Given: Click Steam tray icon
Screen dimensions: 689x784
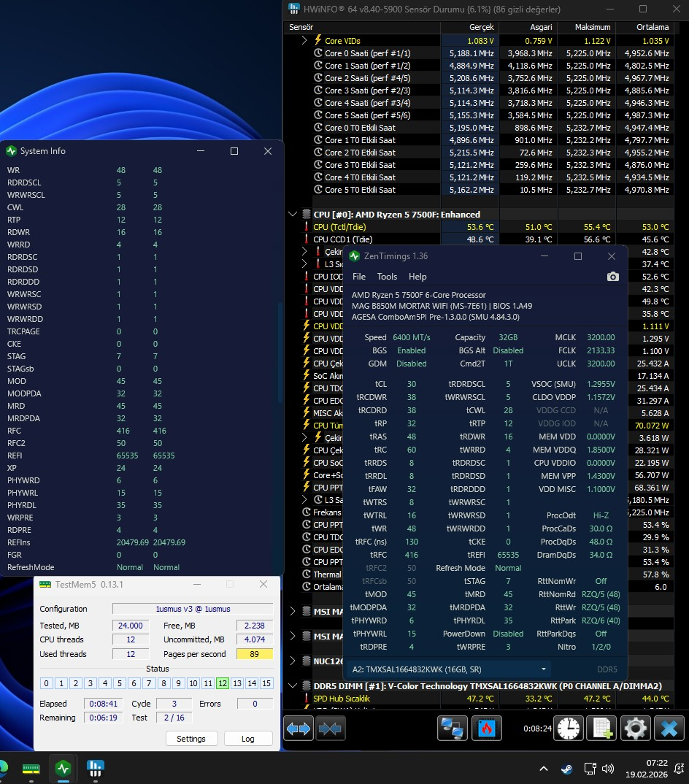Looking at the screenshot, I should (x=567, y=769).
